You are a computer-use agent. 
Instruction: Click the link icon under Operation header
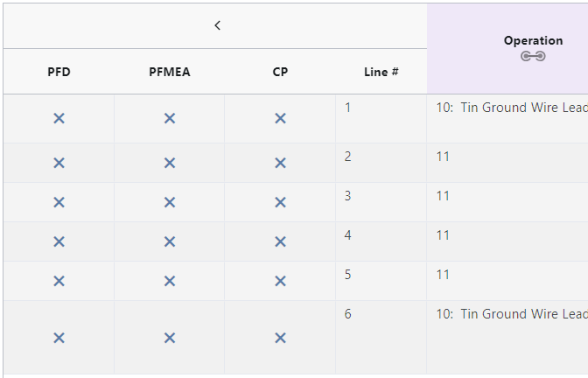click(533, 56)
